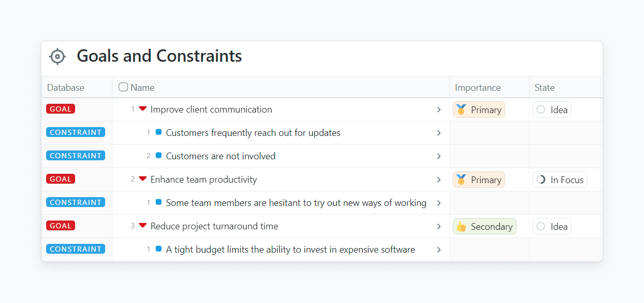Toggle the select-all checkbox in Name header
Image resolution: width=644 pixels, height=303 pixels.
pos(123,87)
